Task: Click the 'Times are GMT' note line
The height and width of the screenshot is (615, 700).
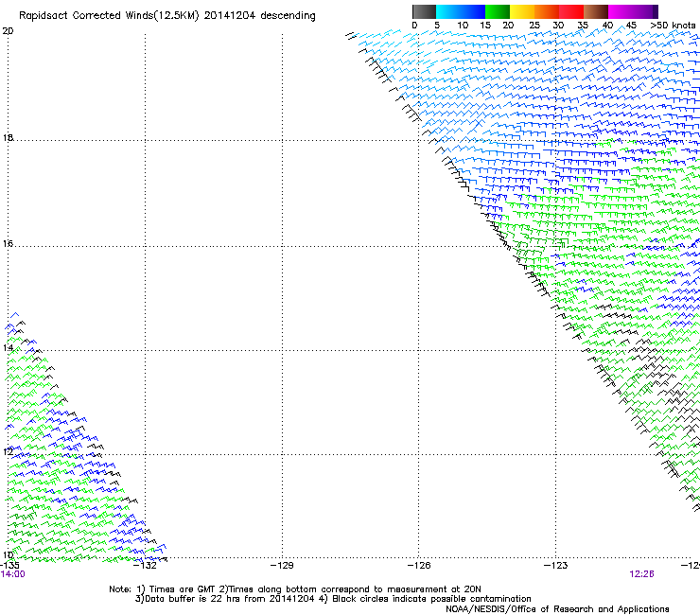Action: 295,589
